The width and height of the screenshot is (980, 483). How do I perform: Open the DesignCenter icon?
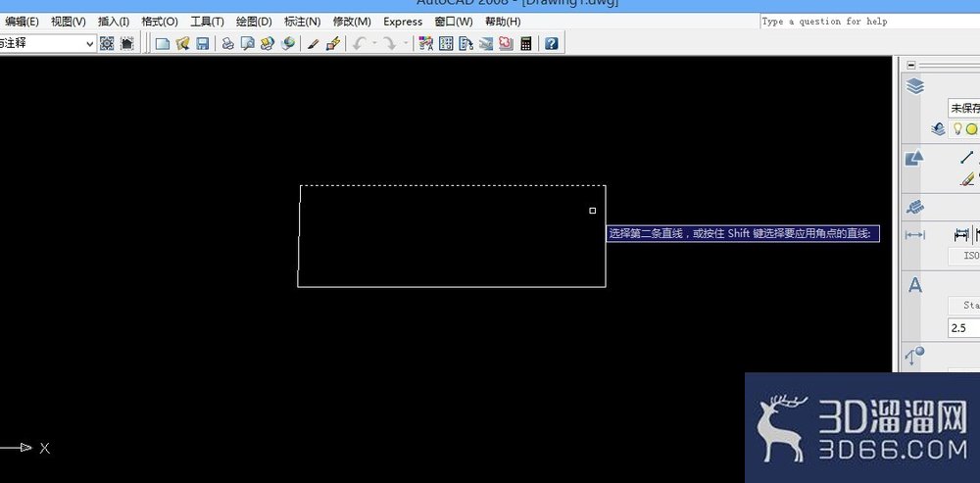(446, 43)
